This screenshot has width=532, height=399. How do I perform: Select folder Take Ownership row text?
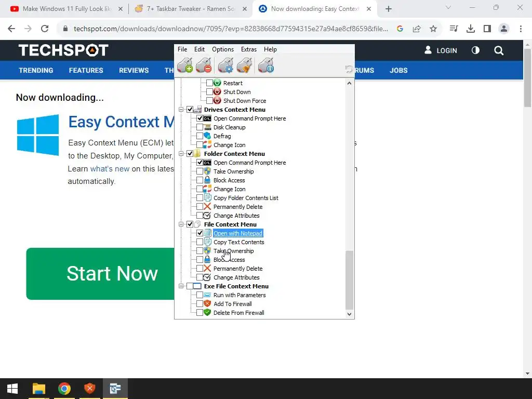pyautogui.click(x=233, y=171)
